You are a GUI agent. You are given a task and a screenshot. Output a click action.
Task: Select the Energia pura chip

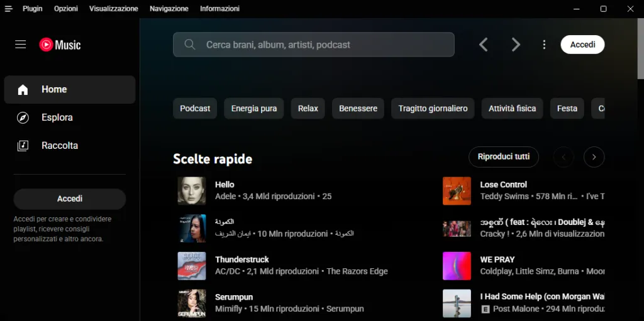(x=254, y=109)
